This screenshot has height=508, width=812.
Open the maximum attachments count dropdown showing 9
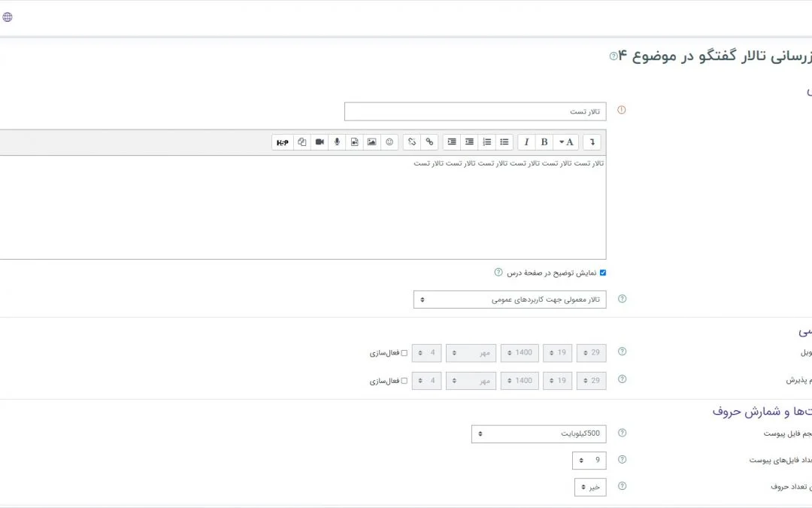pyautogui.click(x=589, y=460)
